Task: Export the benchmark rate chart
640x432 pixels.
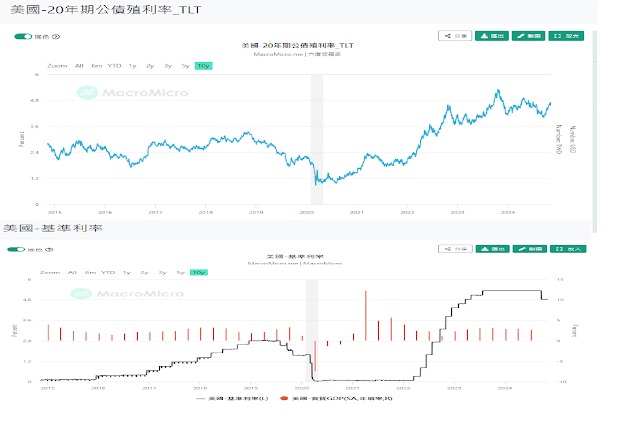Action: (x=490, y=248)
